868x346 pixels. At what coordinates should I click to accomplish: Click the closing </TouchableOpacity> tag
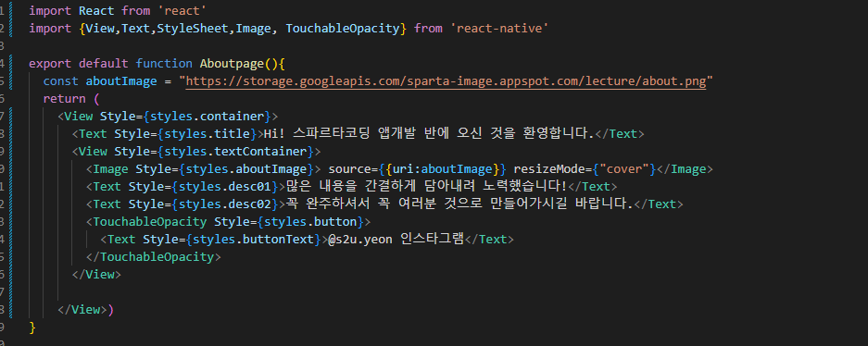click(154, 257)
